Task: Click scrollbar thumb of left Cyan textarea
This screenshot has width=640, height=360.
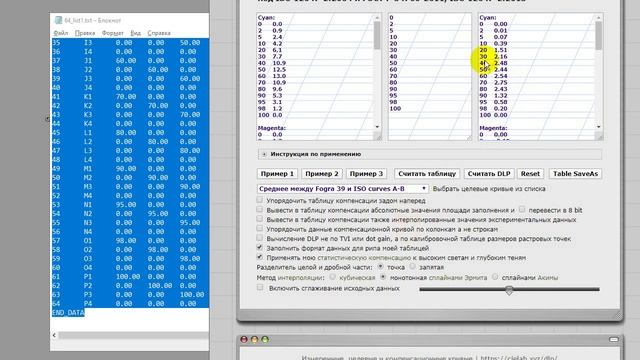Action: tap(377, 36)
